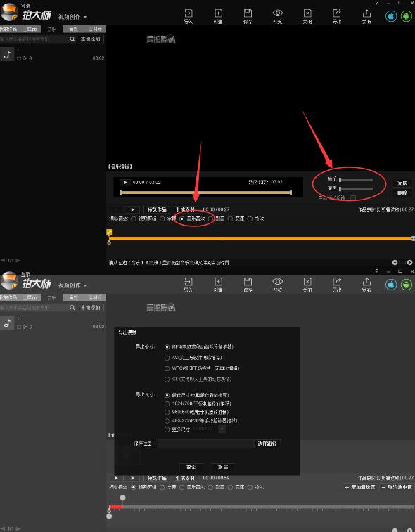Click the music clip progress bar
Screen dimensions: 415x532
(x=206, y=193)
